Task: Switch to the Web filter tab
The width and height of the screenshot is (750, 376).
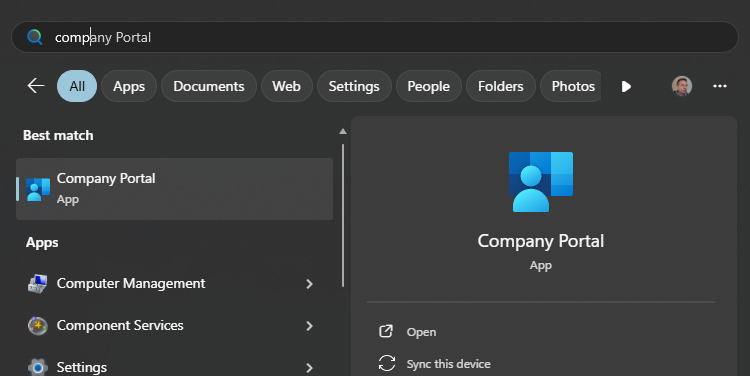Action: click(x=287, y=86)
